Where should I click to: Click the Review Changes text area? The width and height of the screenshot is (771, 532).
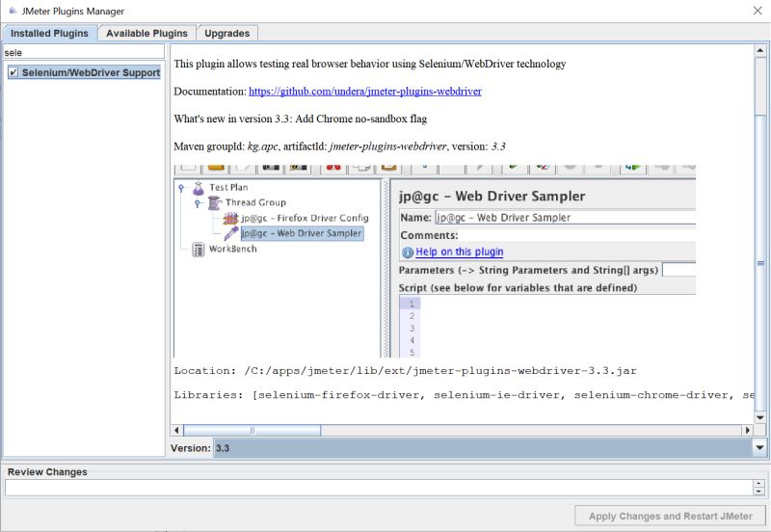[x=379, y=488]
